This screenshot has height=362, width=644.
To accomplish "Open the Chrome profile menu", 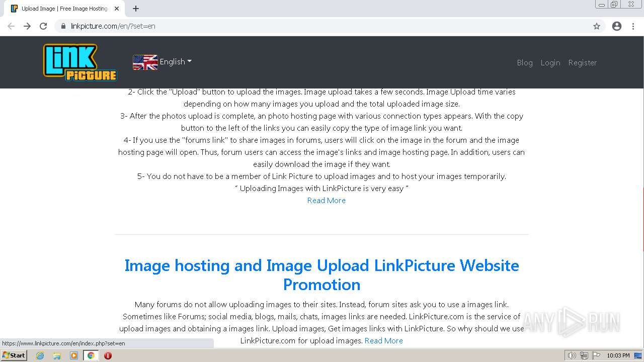I will pos(617,26).
